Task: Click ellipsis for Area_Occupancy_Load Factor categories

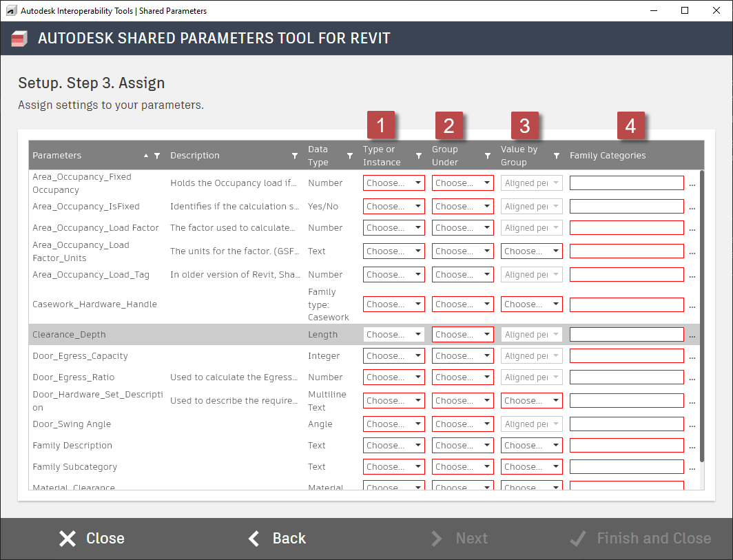Action: [692, 229]
